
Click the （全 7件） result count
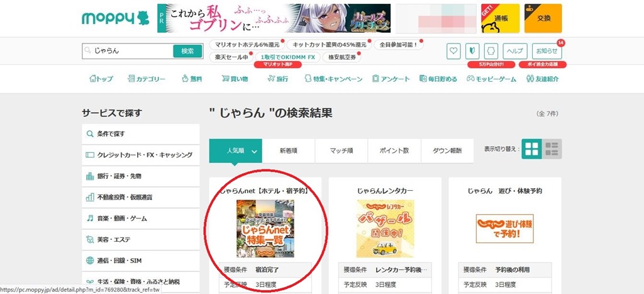pos(547,114)
